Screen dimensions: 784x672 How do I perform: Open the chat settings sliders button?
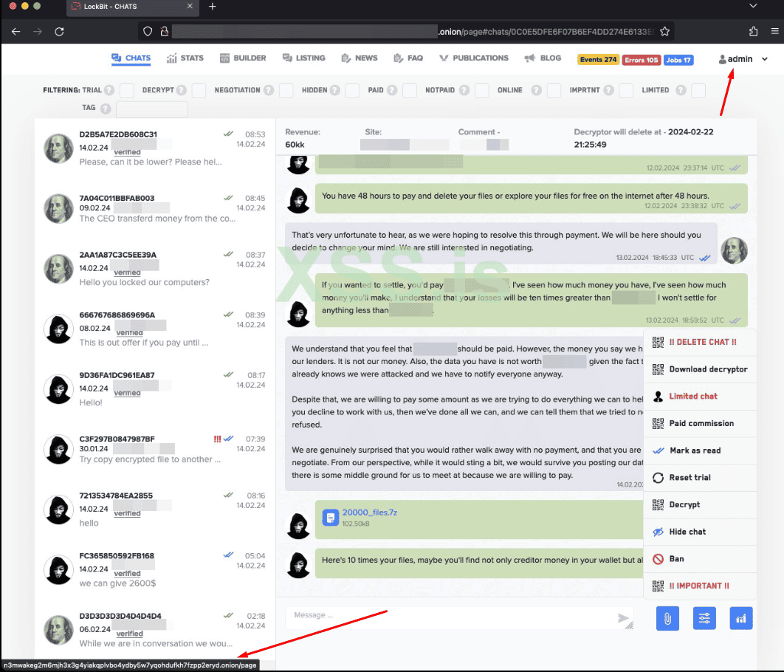tap(704, 619)
